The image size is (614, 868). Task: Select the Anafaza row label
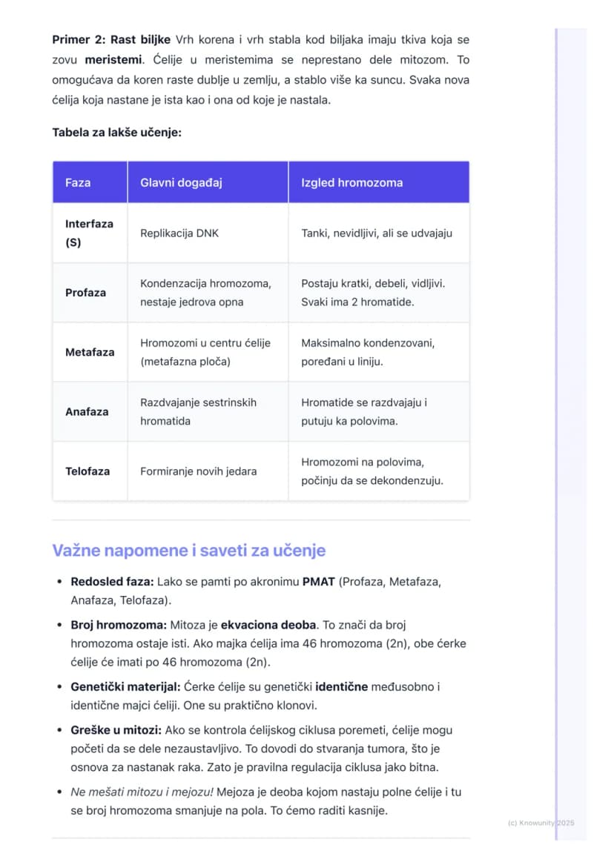pos(87,412)
